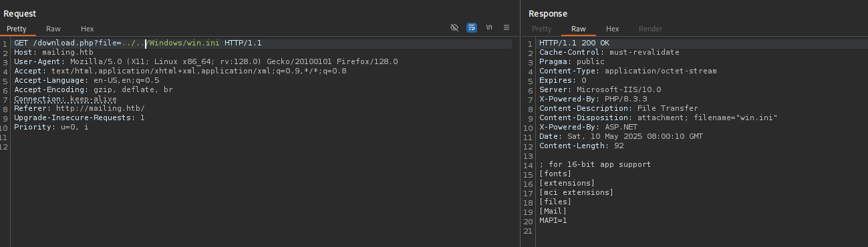The image size is (868, 247).
Task: Click the GET /download.php request line
Action: (x=138, y=43)
